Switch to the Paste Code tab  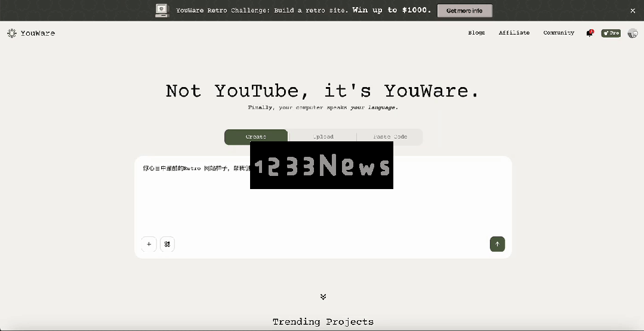tap(390, 137)
